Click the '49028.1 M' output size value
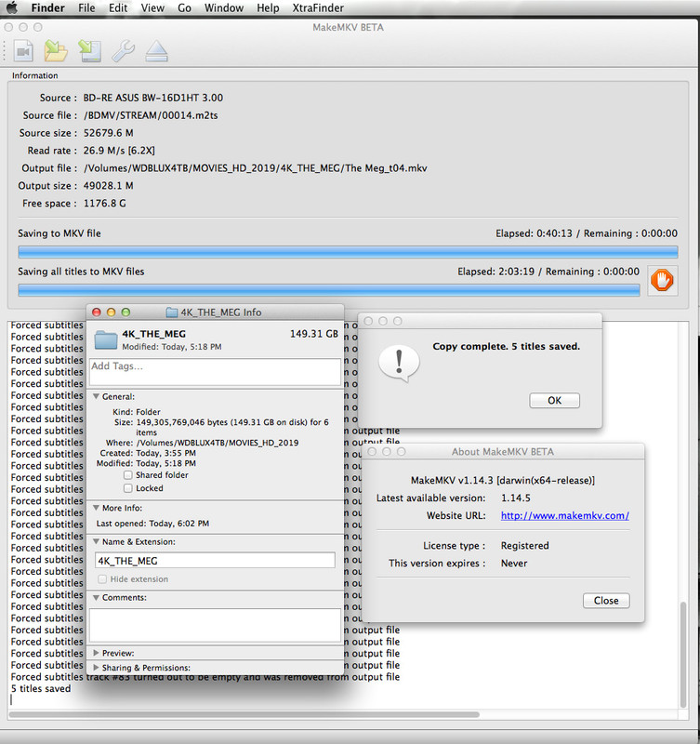This screenshot has height=744, width=700. click(x=108, y=185)
